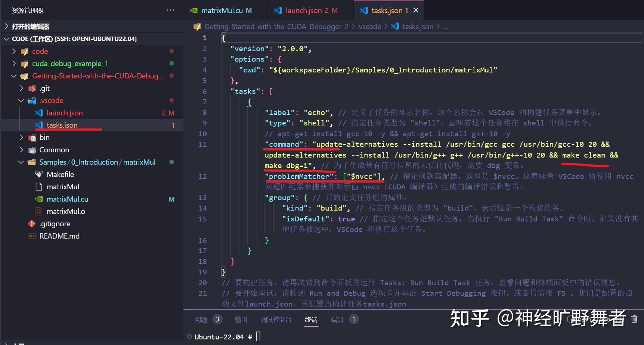
Task: Open the 调试控制台 panel
Action: tap(276, 319)
